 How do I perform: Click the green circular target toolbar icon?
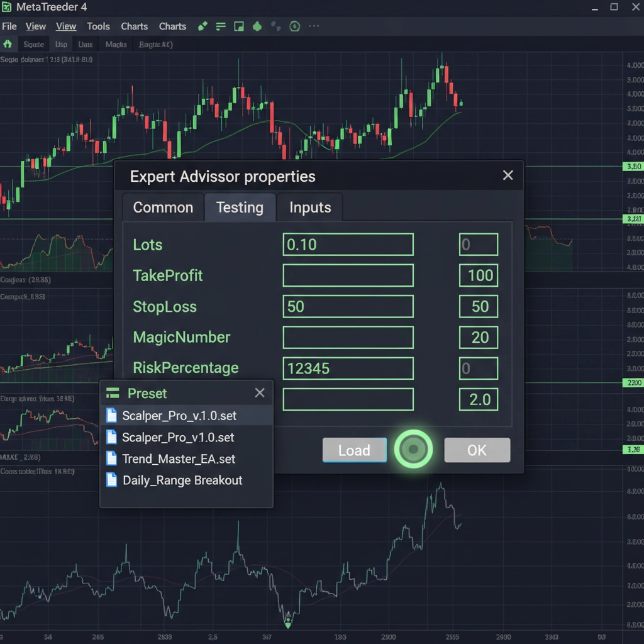[294, 26]
